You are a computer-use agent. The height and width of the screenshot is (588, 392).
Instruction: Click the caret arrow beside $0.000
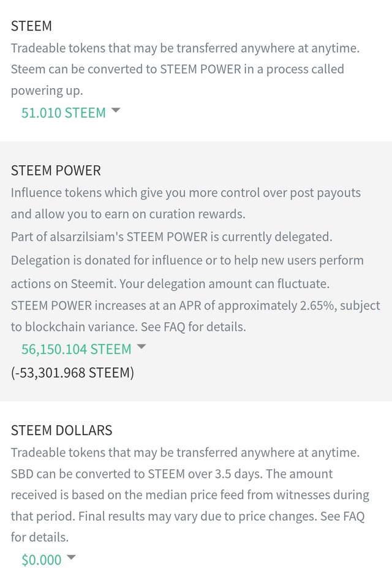coord(71,557)
